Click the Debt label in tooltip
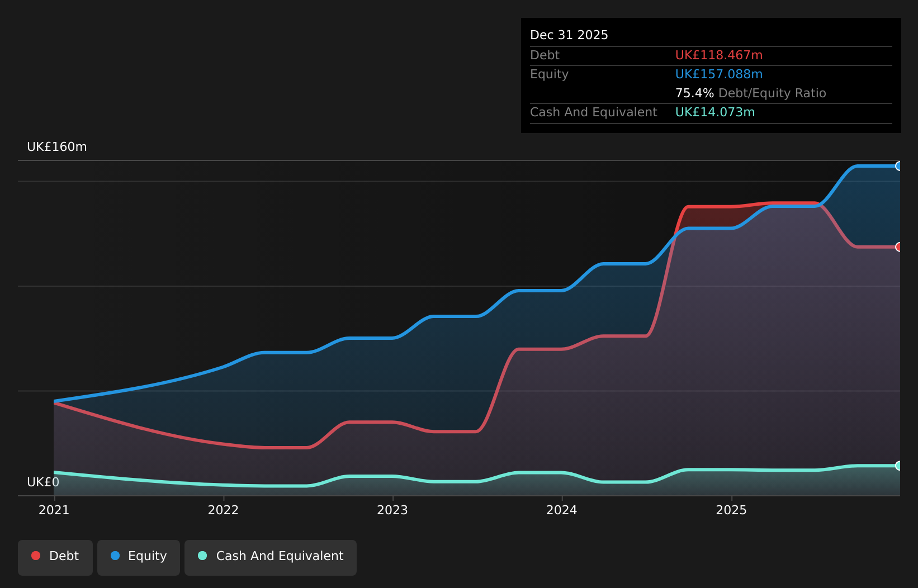 point(545,55)
